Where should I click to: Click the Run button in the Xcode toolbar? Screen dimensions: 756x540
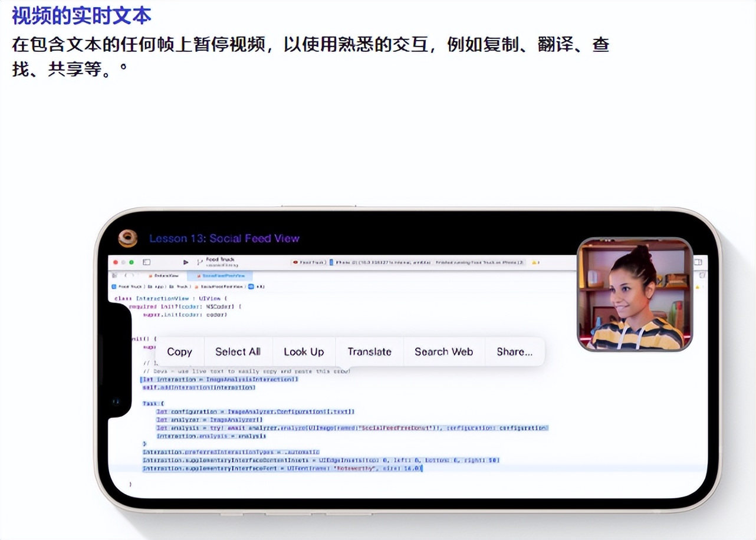coord(185,262)
